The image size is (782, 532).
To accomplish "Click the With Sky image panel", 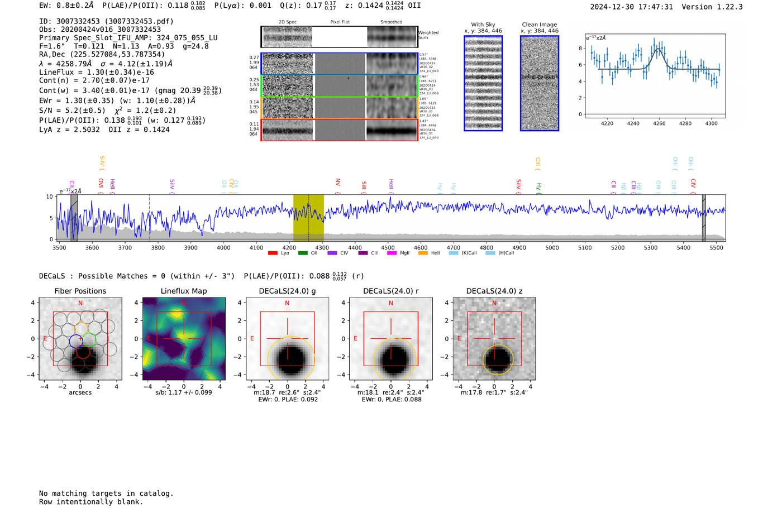I will coord(483,83).
